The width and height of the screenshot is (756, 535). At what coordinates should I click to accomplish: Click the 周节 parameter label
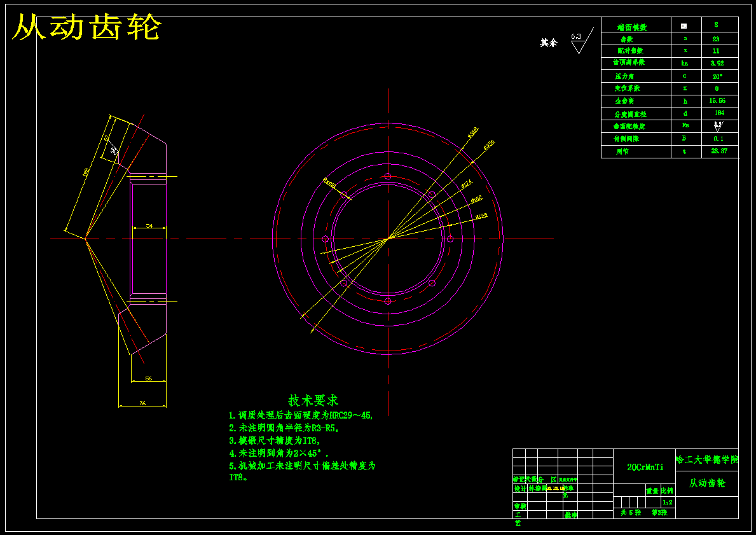pos(622,151)
